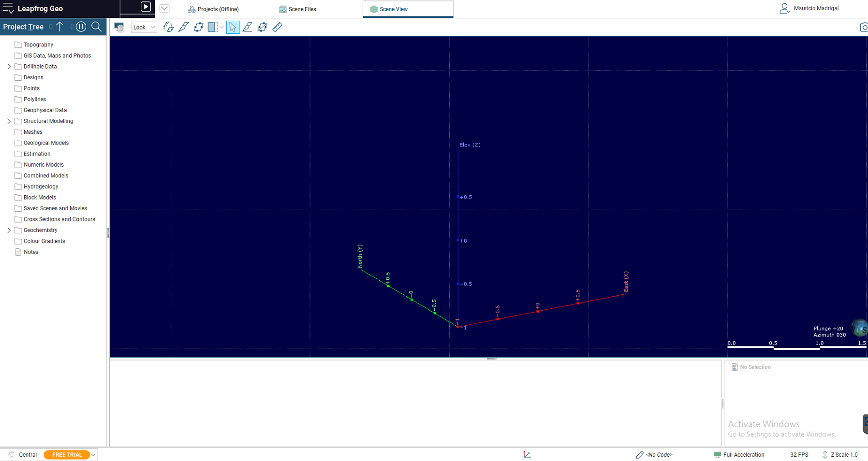Select the Colour Gradients folder
868x461 pixels.
click(x=44, y=241)
